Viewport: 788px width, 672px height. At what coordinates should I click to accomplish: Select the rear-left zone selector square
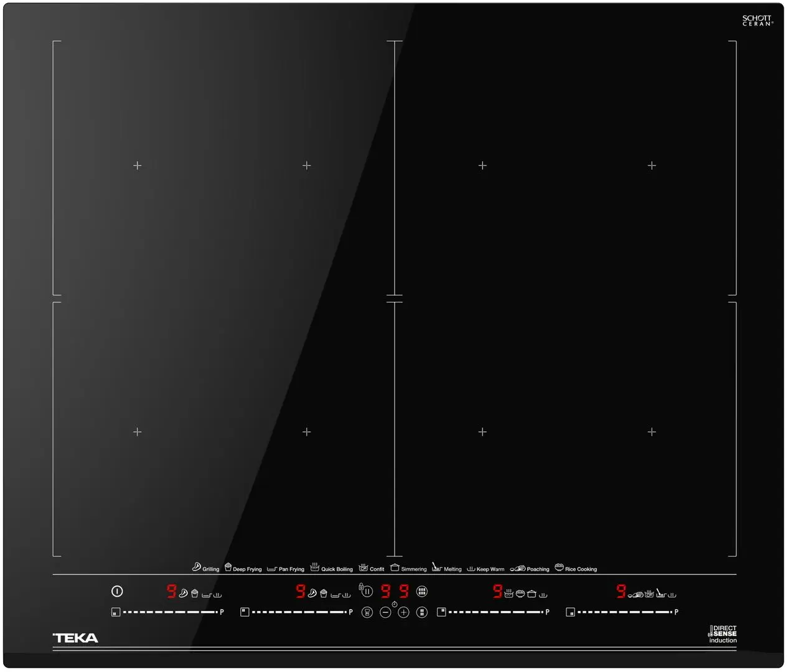(x=245, y=612)
